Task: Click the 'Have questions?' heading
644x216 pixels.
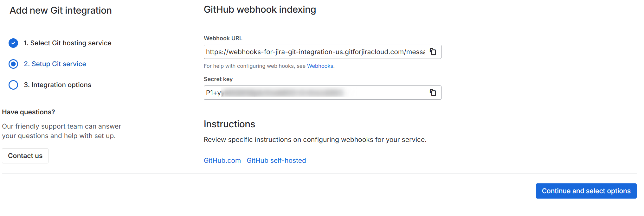Action: pos(29,112)
